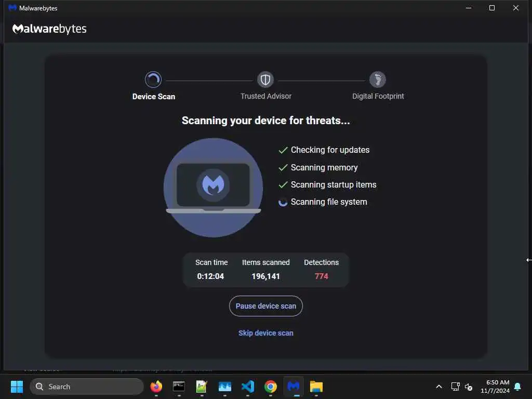Click the Scanning file system text
Screen dimensions: 532x399
tap(329, 202)
